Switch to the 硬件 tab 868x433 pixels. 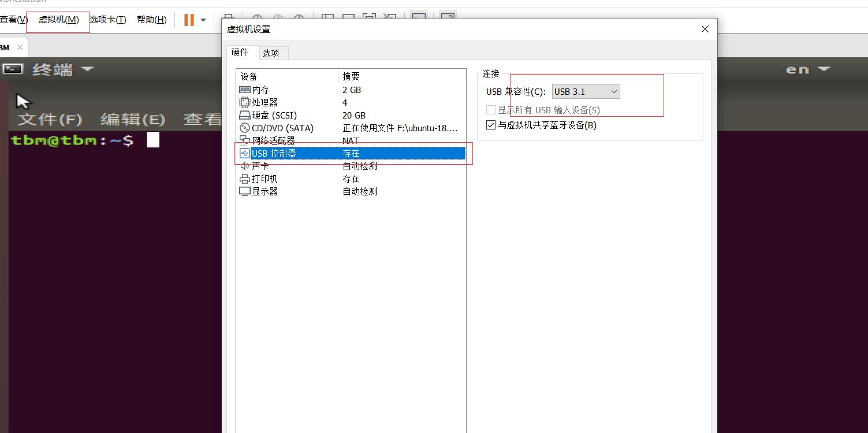click(x=240, y=52)
